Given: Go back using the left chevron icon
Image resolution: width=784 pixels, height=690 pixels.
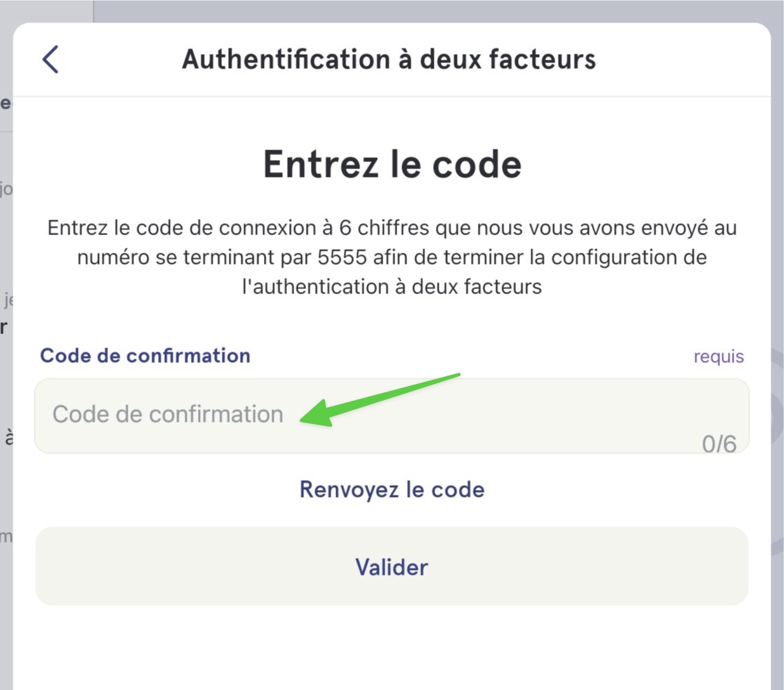Looking at the screenshot, I should [50, 59].
